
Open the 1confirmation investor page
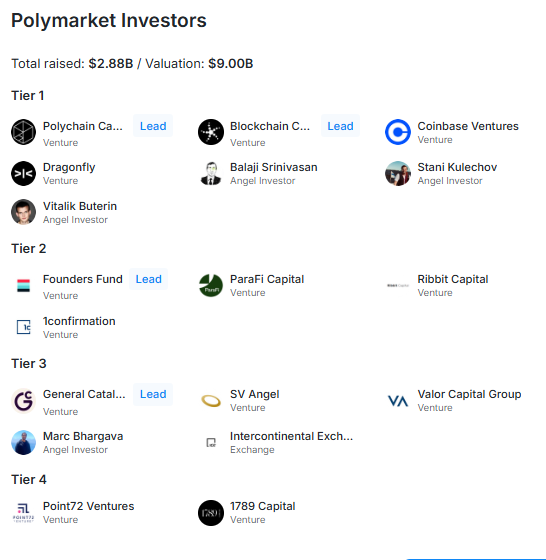click(79, 321)
